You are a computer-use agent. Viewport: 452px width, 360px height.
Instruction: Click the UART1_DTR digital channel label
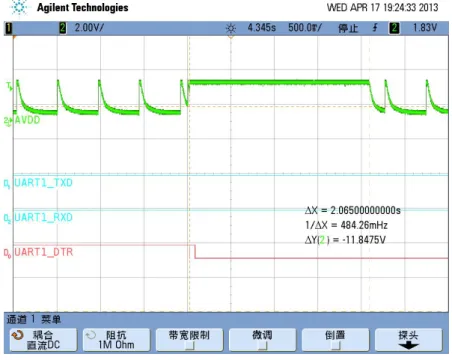coord(44,252)
